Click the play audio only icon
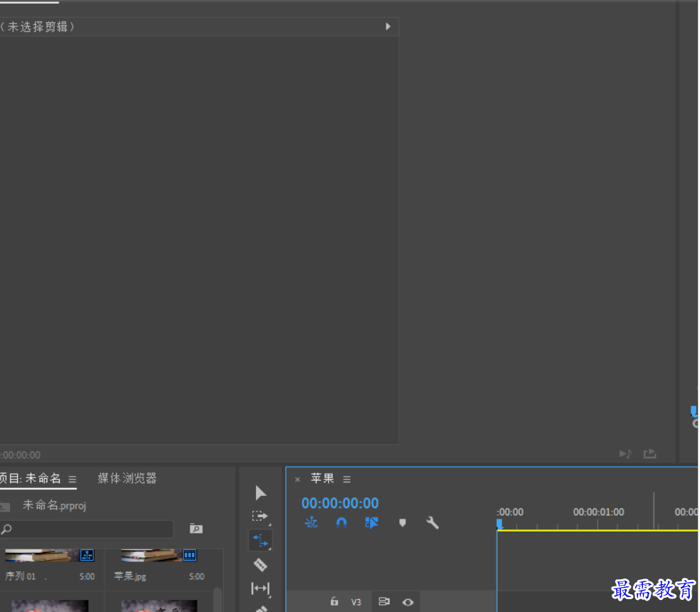 coord(625,454)
